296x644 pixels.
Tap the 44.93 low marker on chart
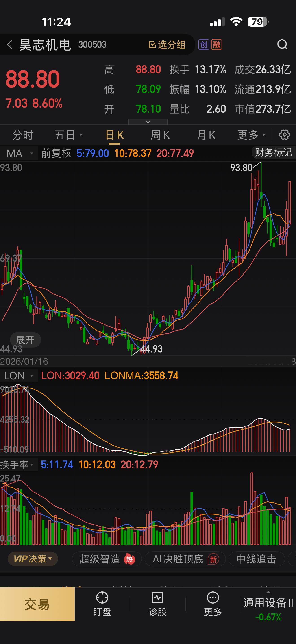click(151, 349)
